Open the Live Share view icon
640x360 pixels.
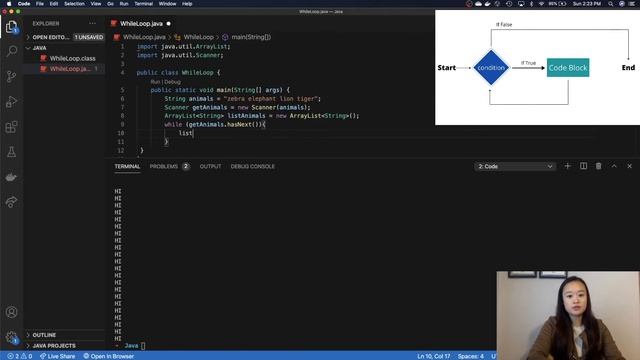pos(11,202)
